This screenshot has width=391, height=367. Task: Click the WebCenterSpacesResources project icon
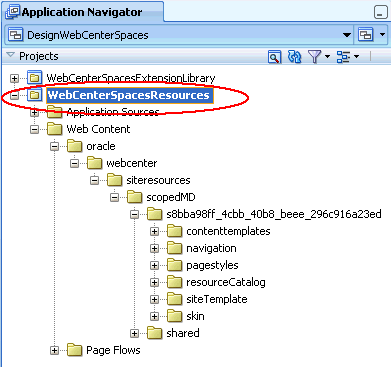tap(34, 95)
